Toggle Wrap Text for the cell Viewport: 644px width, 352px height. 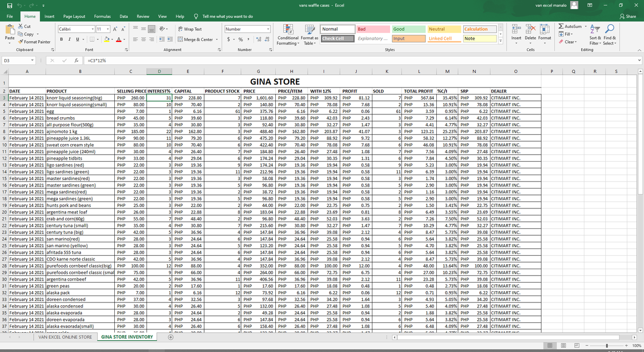click(189, 29)
